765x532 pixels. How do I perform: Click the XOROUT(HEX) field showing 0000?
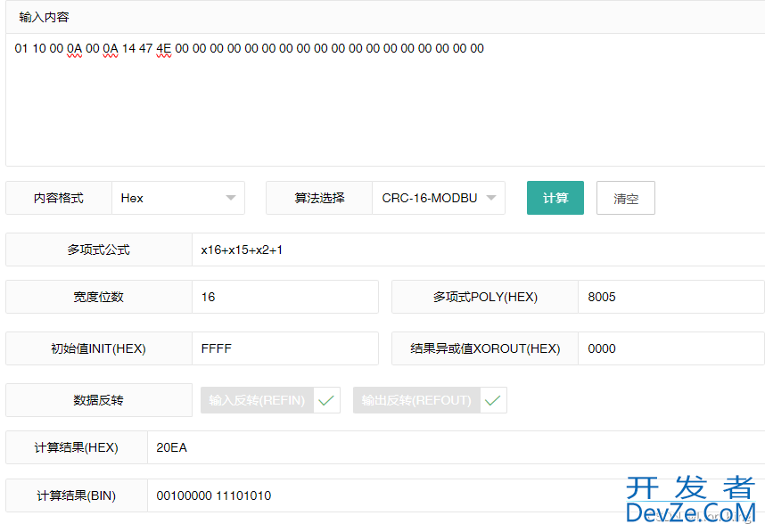(x=670, y=348)
